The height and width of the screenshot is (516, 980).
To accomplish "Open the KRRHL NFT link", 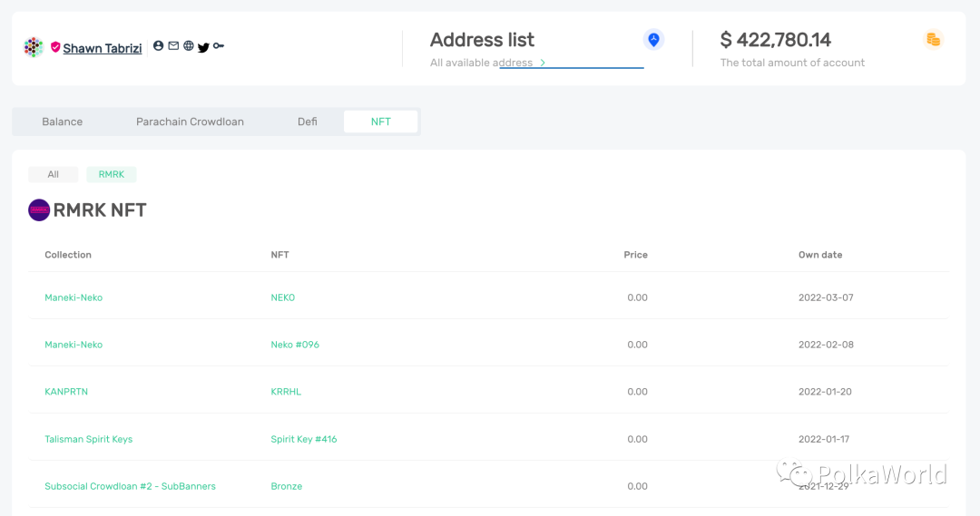I will 286,392.
